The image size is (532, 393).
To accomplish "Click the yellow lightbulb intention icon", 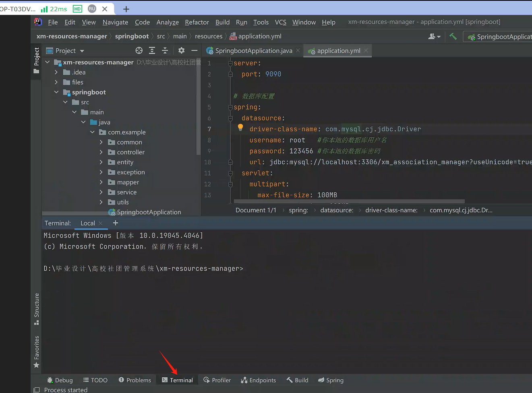I will pos(240,128).
